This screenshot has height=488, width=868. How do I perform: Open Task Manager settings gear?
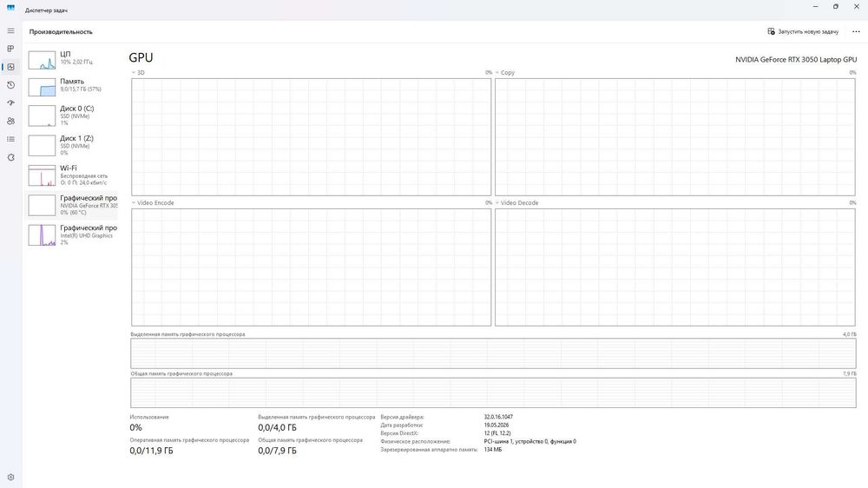(10, 478)
